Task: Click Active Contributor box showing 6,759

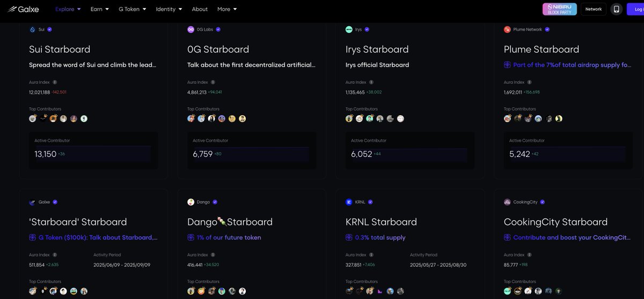Action: 252,150
